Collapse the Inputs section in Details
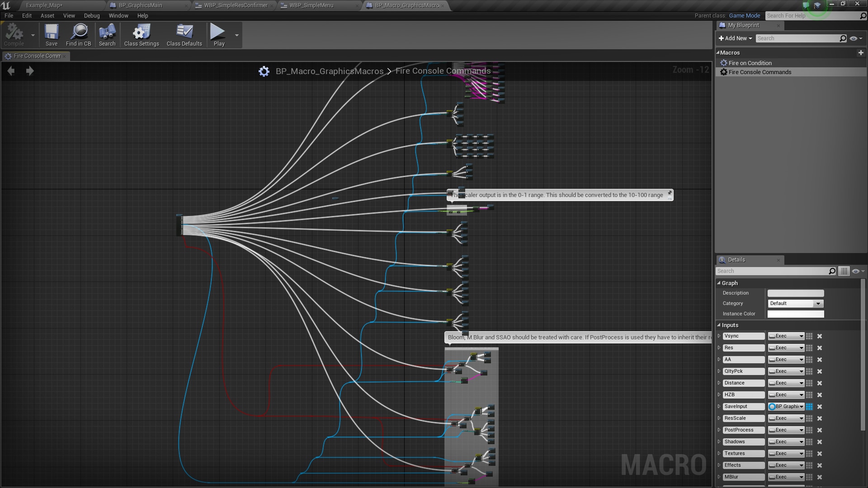Viewport: 868px width, 488px height. tap(719, 325)
